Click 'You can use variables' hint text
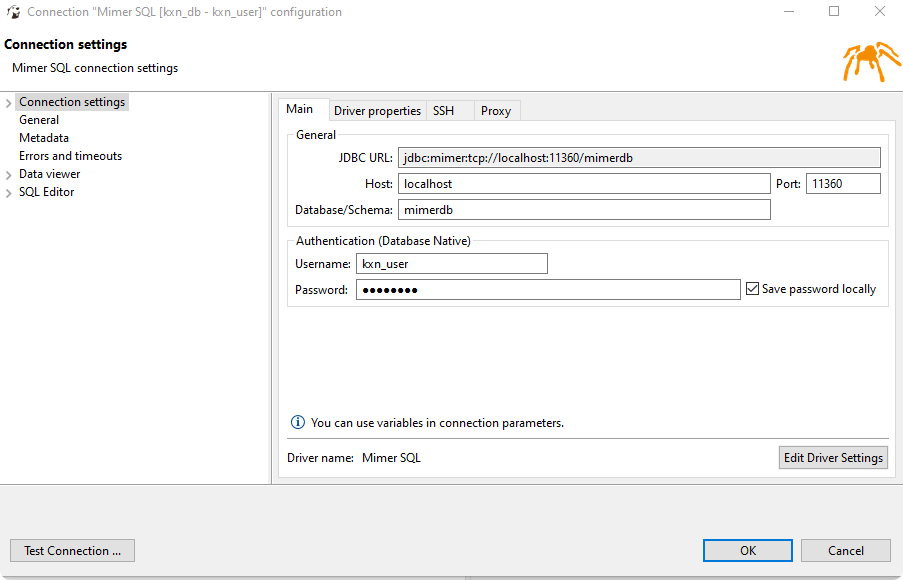The image size is (903, 580). point(437,423)
